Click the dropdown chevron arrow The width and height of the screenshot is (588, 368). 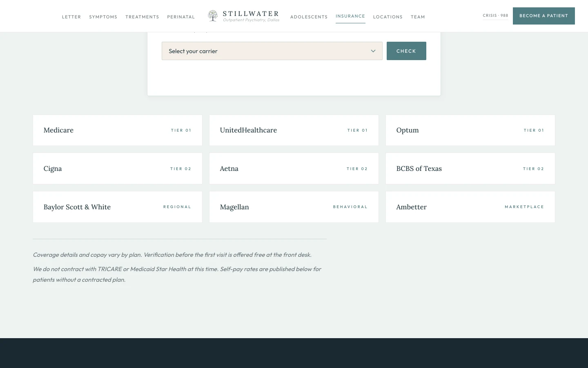click(x=373, y=51)
